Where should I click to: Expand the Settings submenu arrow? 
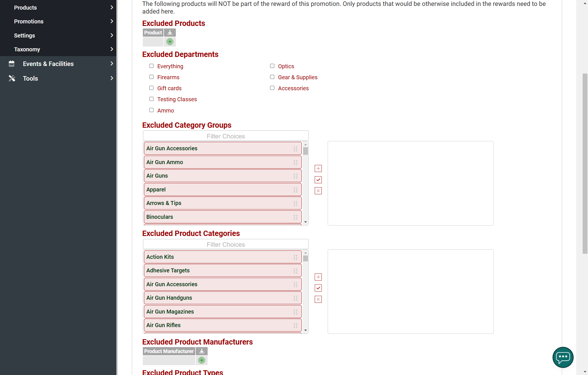click(x=112, y=35)
